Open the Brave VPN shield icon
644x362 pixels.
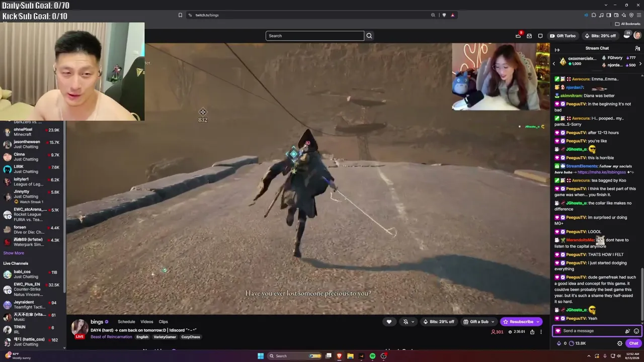(x=631, y=15)
